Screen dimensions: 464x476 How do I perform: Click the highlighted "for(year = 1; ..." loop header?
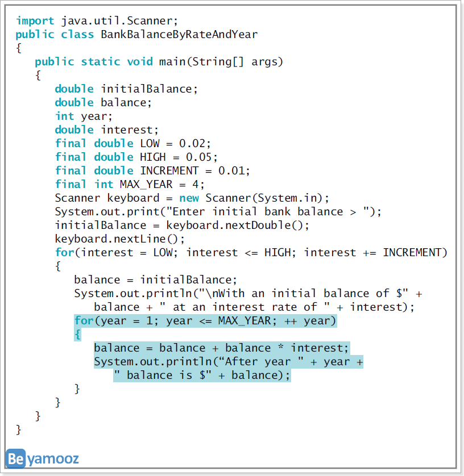205,321
